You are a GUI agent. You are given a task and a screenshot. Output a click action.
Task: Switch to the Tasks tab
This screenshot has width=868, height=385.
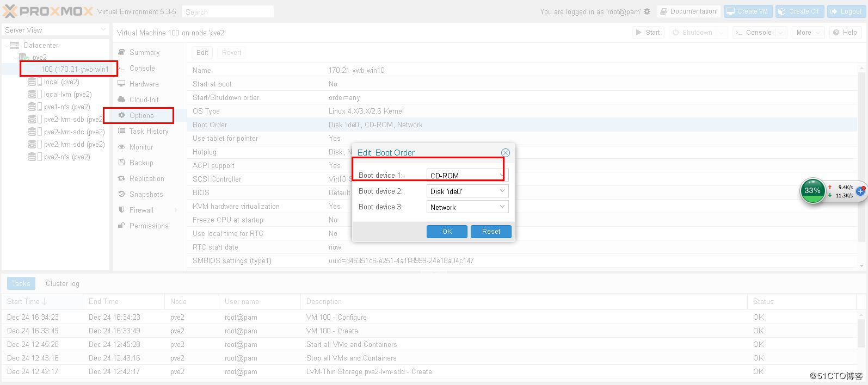21,283
